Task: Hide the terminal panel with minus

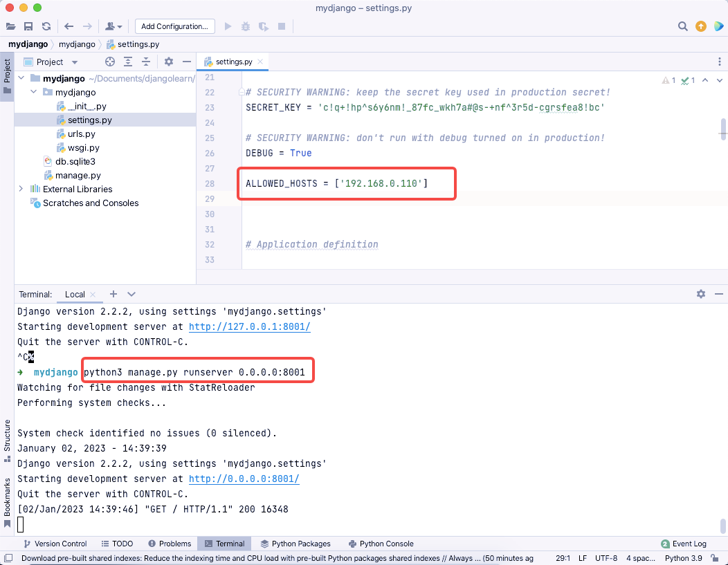Action: [719, 294]
